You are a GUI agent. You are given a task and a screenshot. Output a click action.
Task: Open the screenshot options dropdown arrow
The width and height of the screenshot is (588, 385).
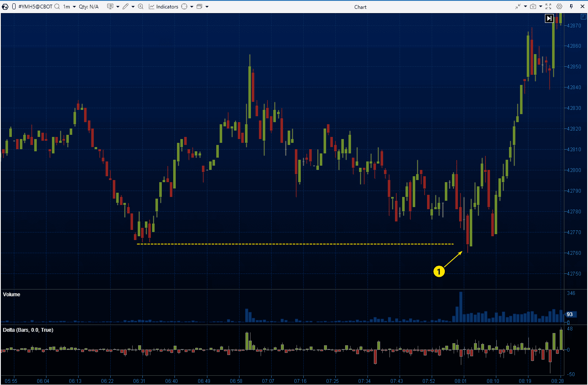point(541,6)
